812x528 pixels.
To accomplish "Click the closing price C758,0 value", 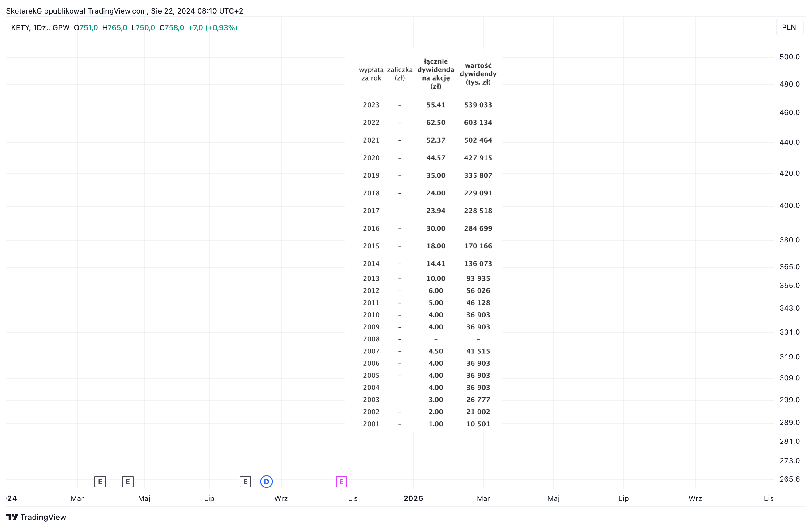I will (x=172, y=28).
